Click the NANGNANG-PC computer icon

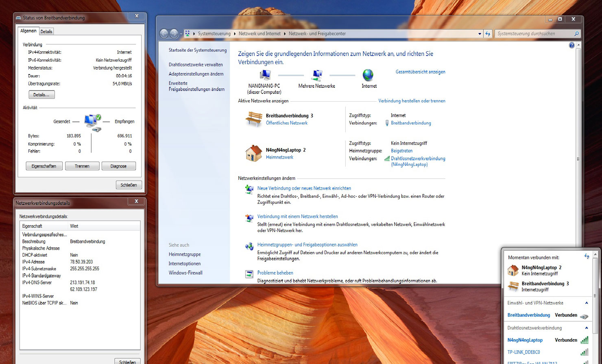(265, 75)
